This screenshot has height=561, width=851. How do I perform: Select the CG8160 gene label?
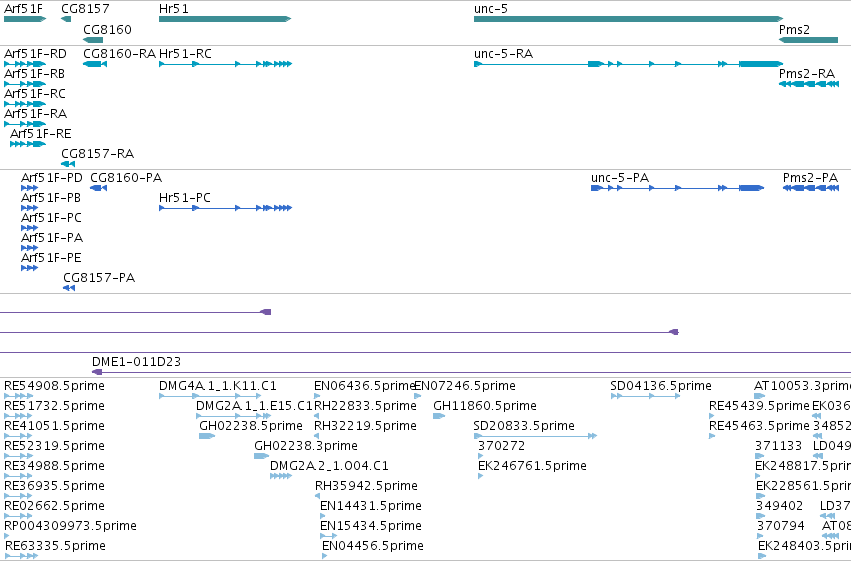point(107,29)
